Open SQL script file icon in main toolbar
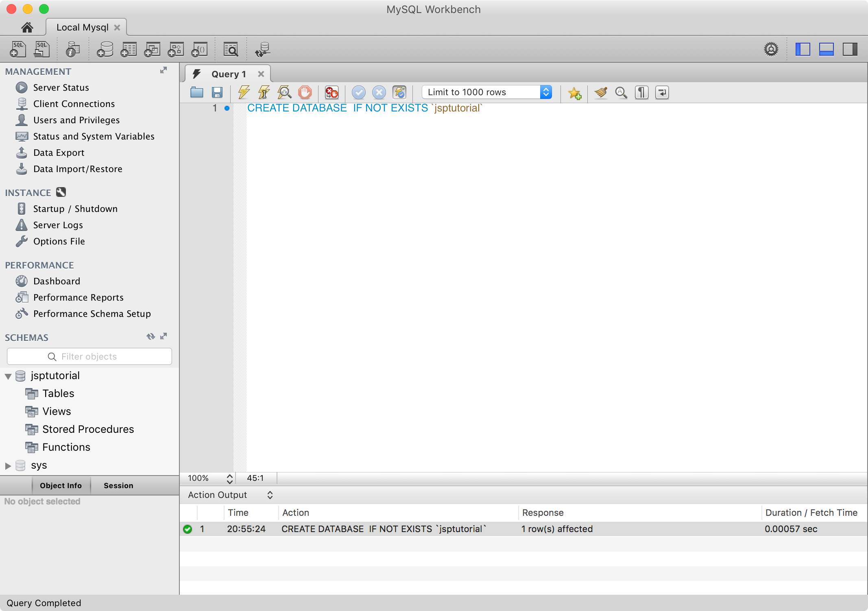Image resolution: width=868 pixels, height=611 pixels. click(x=41, y=49)
